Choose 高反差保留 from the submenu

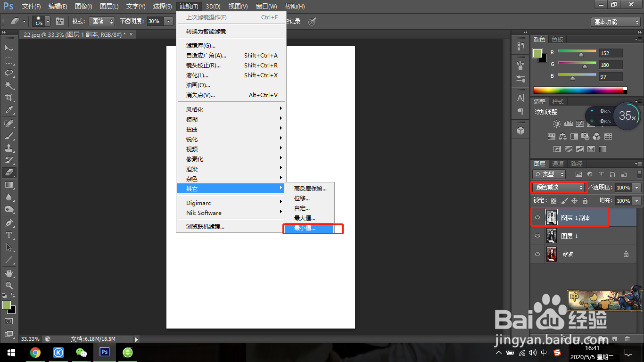[309, 188]
